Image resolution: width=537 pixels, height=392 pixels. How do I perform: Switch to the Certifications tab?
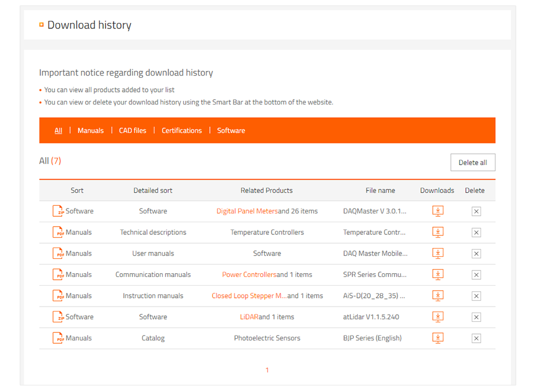(181, 131)
